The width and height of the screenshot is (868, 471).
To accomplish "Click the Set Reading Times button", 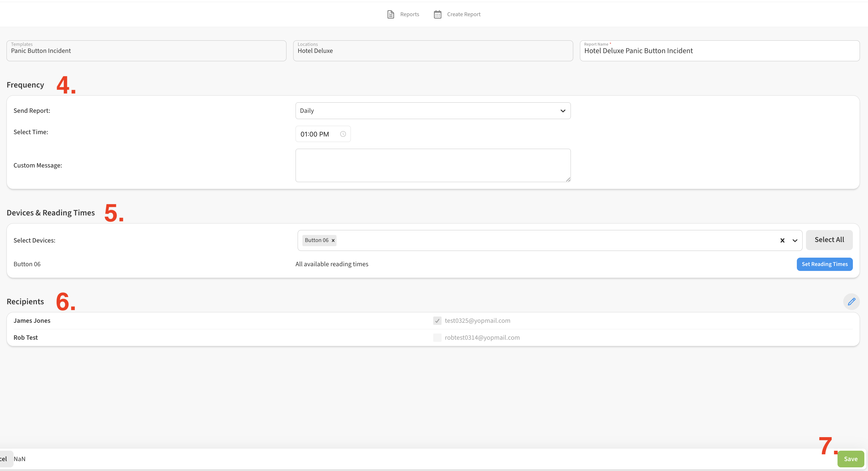I will [x=824, y=264].
